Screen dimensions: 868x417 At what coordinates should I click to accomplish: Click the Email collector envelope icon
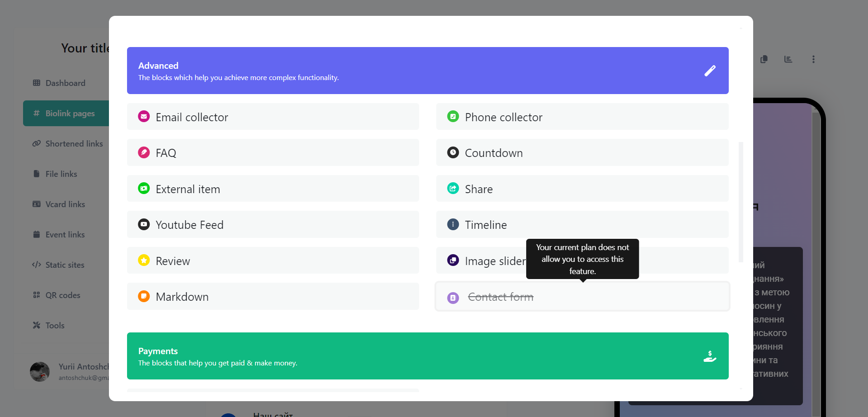[x=144, y=117]
